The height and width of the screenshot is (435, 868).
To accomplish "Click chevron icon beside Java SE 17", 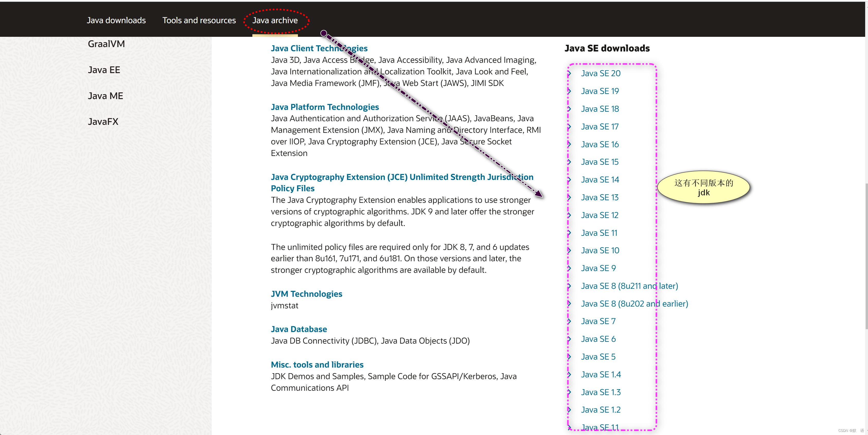I will tap(570, 127).
